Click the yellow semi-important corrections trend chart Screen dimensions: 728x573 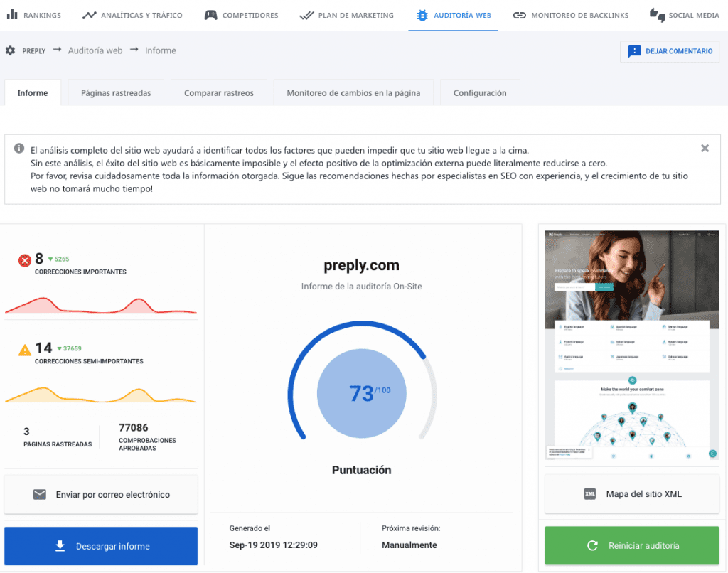(x=101, y=395)
